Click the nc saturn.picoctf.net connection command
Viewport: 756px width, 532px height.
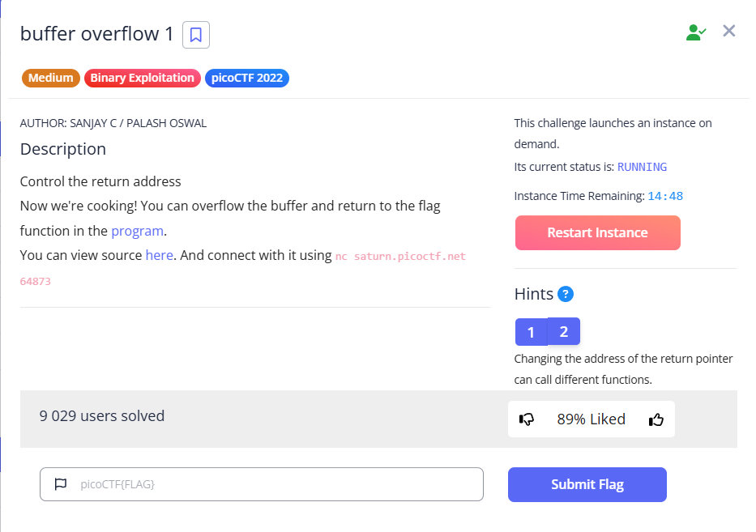click(400, 256)
